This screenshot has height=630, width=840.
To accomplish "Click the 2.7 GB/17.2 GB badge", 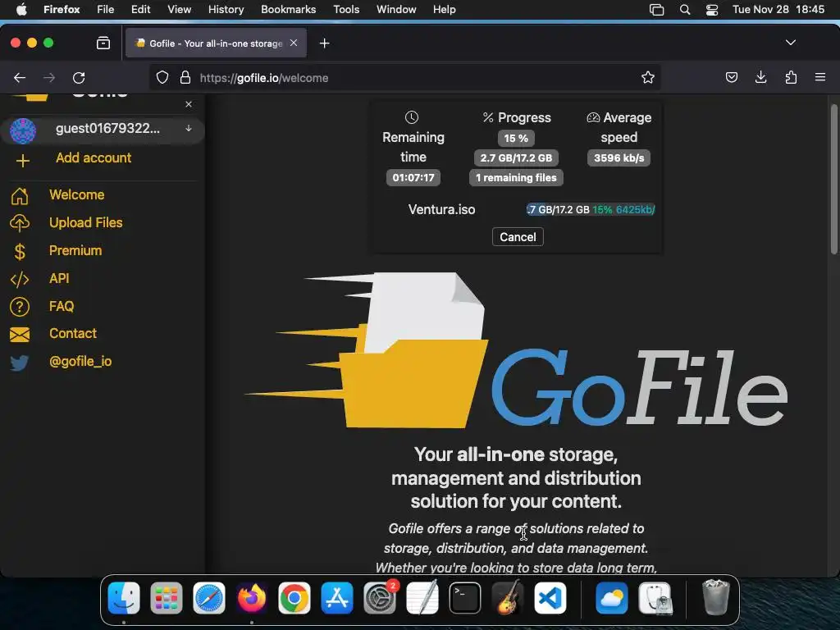I will (x=516, y=158).
